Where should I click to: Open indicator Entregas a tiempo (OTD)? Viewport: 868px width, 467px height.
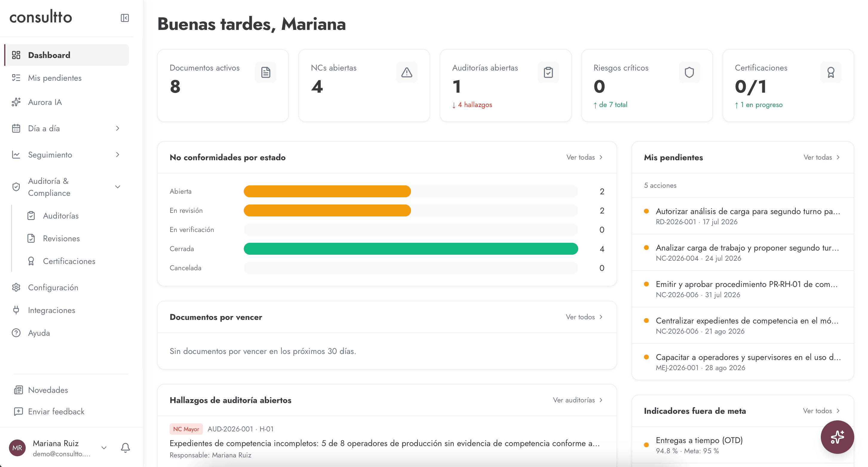point(743,445)
